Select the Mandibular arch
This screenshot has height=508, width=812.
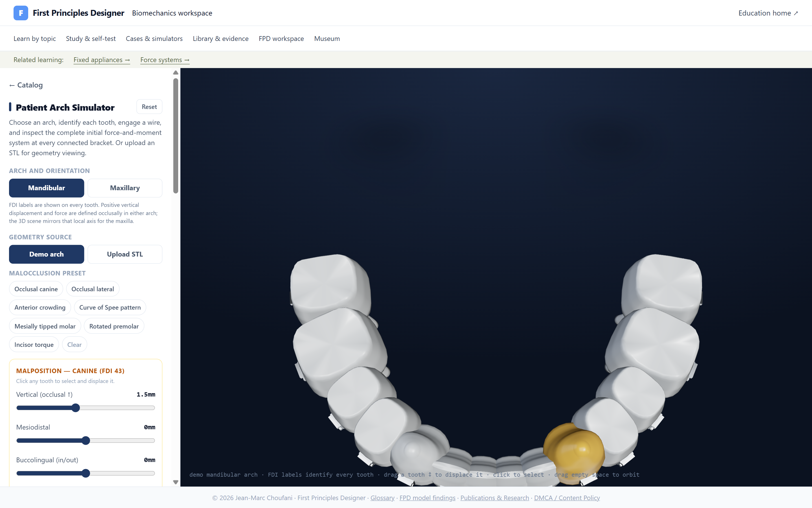47,188
